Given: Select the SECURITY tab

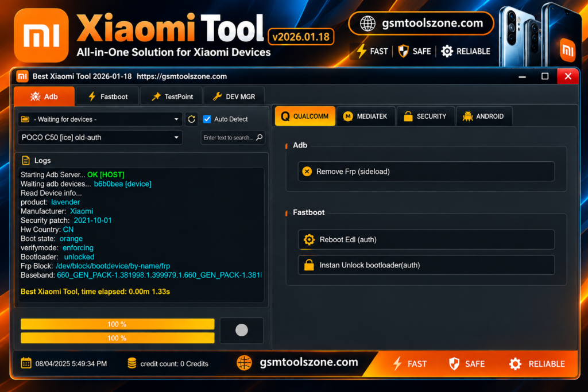Looking at the screenshot, I should click(425, 116).
